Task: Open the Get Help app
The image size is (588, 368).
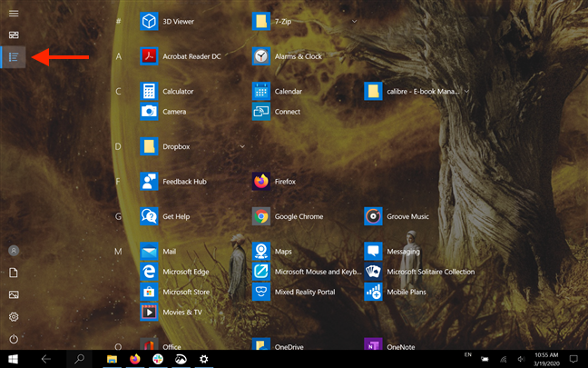Action: point(165,216)
